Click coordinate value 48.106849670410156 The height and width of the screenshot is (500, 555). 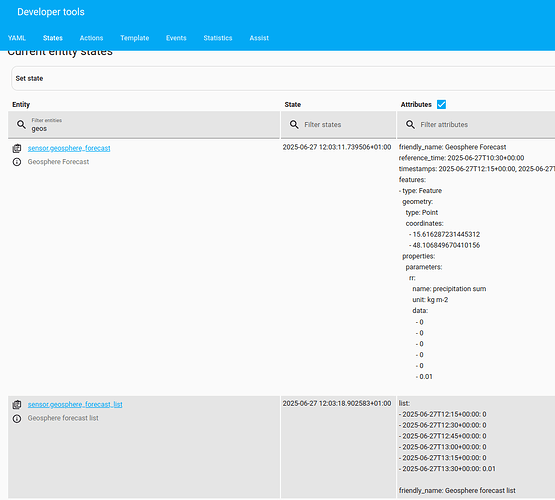coord(446,245)
